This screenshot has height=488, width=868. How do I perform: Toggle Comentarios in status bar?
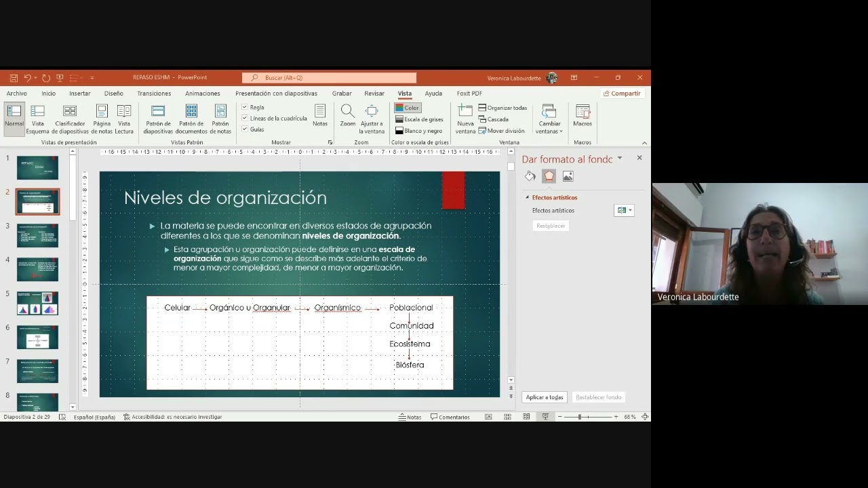click(x=450, y=417)
